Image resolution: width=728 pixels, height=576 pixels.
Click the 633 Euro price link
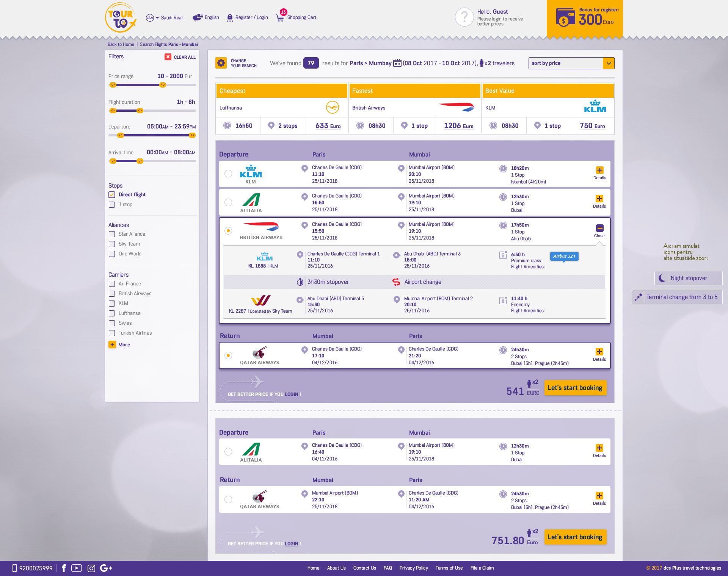point(328,126)
